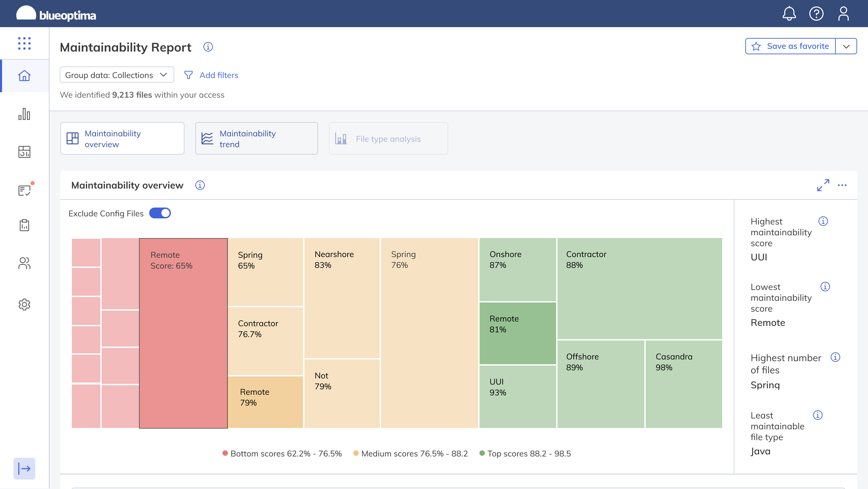
Task: Open the user profile icon
Action: pyautogui.click(x=843, y=14)
